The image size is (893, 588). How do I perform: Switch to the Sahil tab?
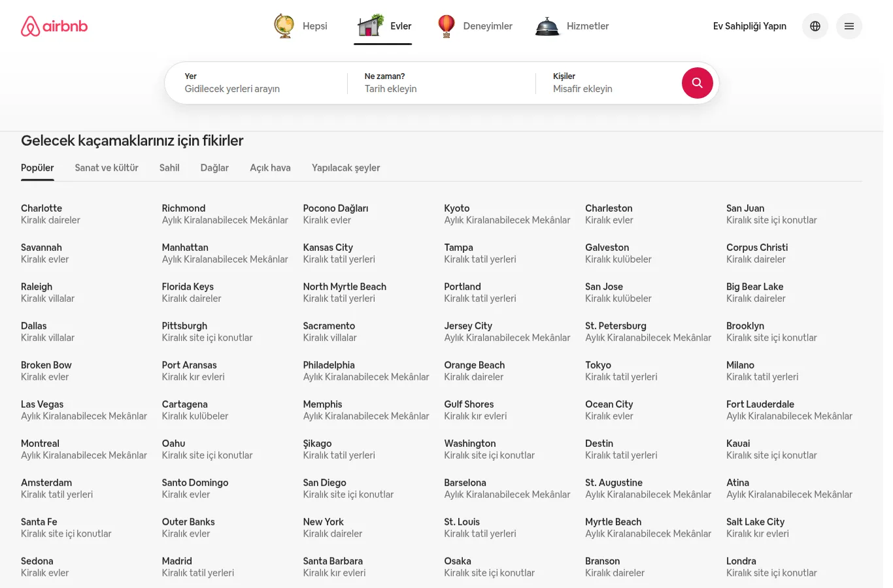tap(169, 168)
